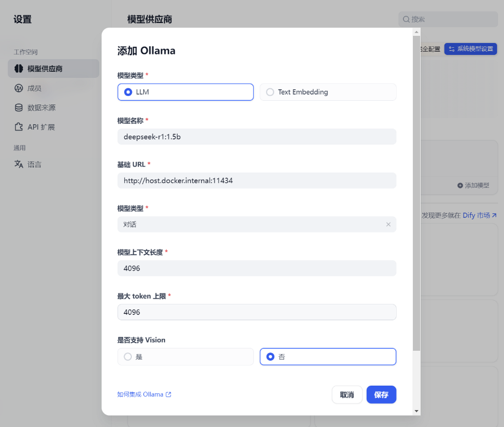
Task: Click the dialog scrollbar down arrow
Action: point(417,411)
